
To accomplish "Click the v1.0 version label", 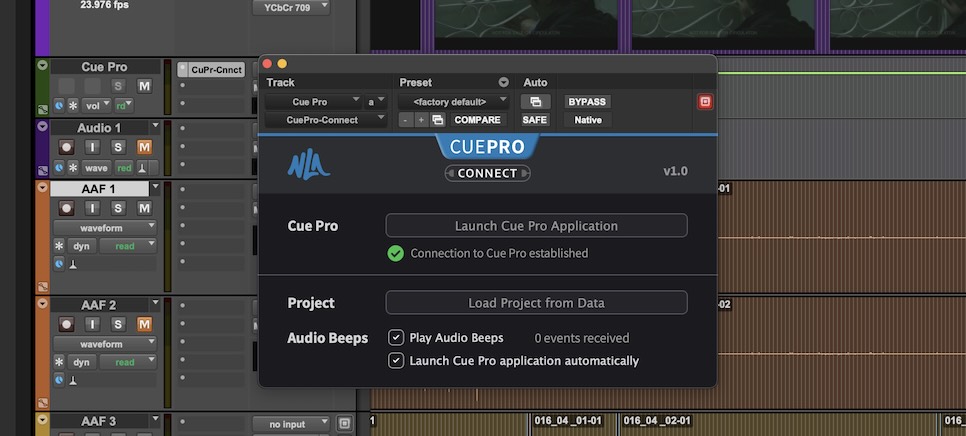I will (675, 171).
